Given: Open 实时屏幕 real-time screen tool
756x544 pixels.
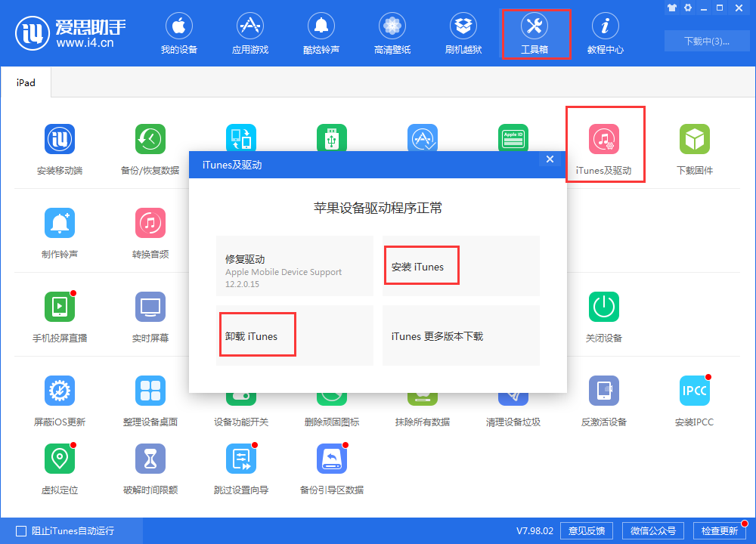Looking at the screenshot, I should 150,317.
